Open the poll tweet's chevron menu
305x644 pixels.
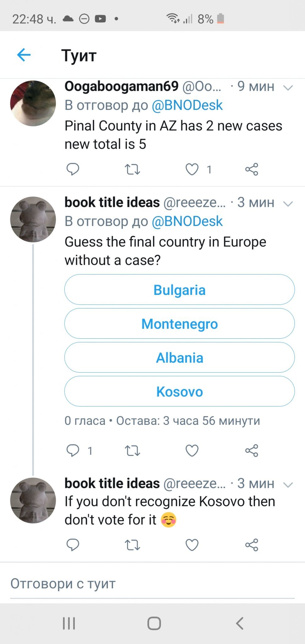click(x=288, y=203)
